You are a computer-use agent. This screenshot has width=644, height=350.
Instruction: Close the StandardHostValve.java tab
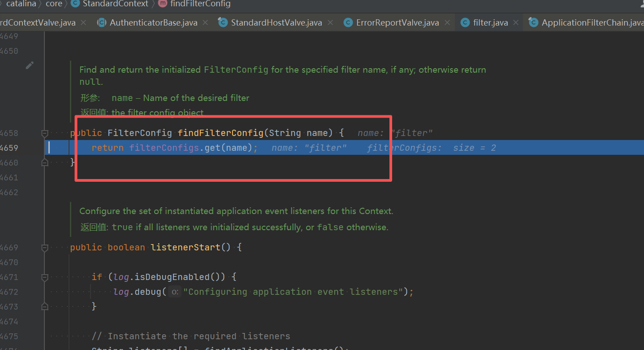pyautogui.click(x=330, y=22)
